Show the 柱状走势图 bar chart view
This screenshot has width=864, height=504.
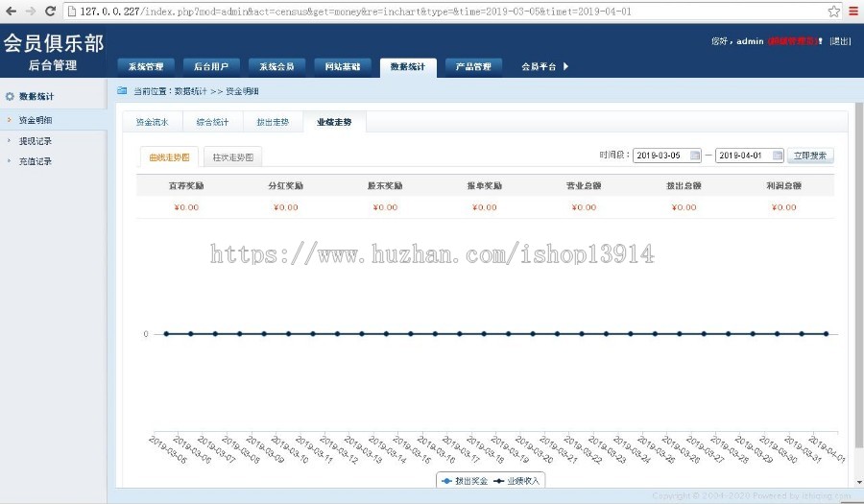tap(232, 157)
